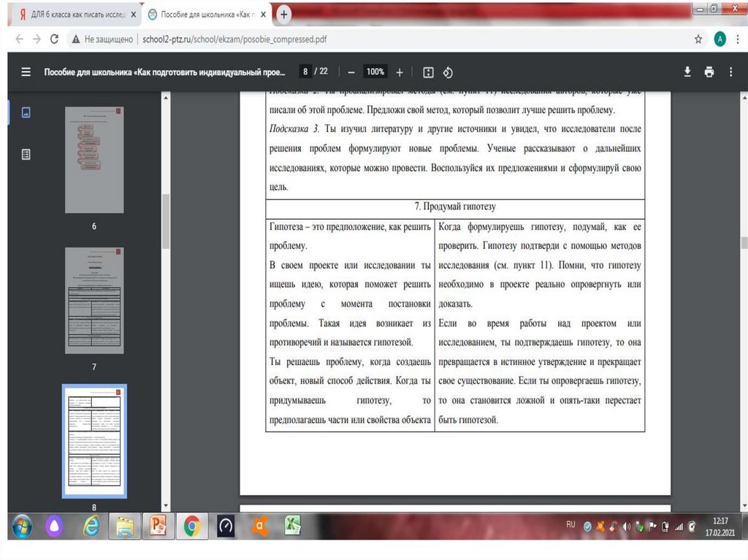Open File Explorer from taskbar
This screenshot has width=748, height=560.
125,526
